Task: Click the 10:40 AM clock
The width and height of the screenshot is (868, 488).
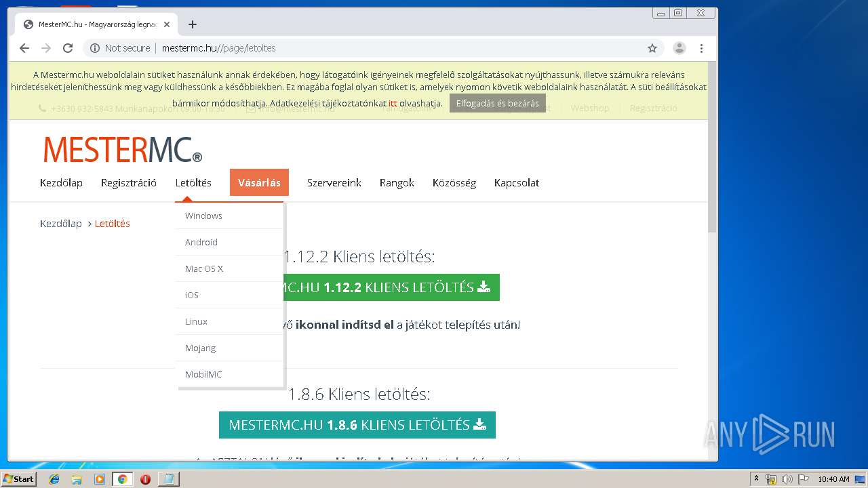Action: [x=833, y=479]
